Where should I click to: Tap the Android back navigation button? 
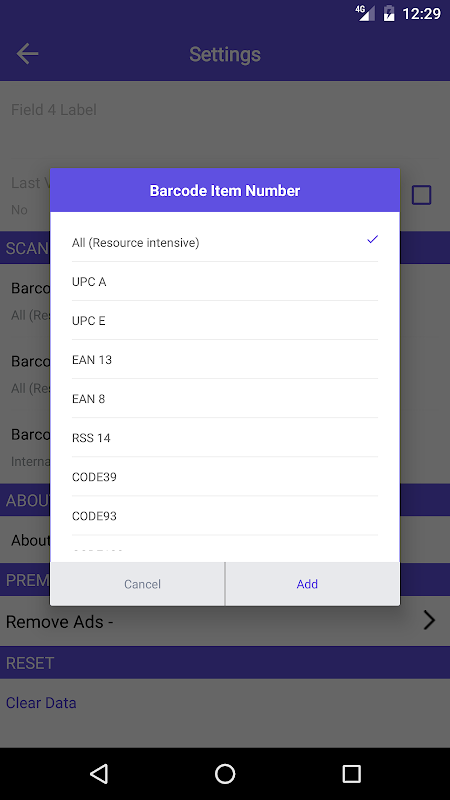(99, 773)
